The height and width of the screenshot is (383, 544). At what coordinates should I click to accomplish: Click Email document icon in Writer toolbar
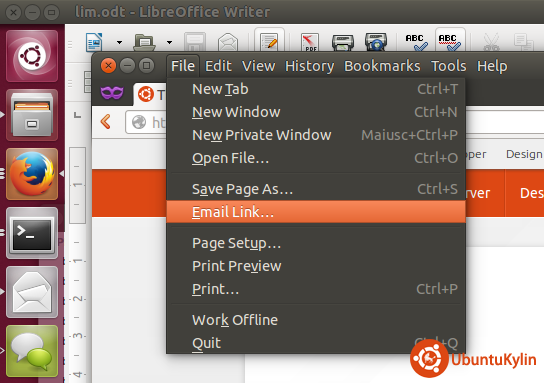[228, 42]
